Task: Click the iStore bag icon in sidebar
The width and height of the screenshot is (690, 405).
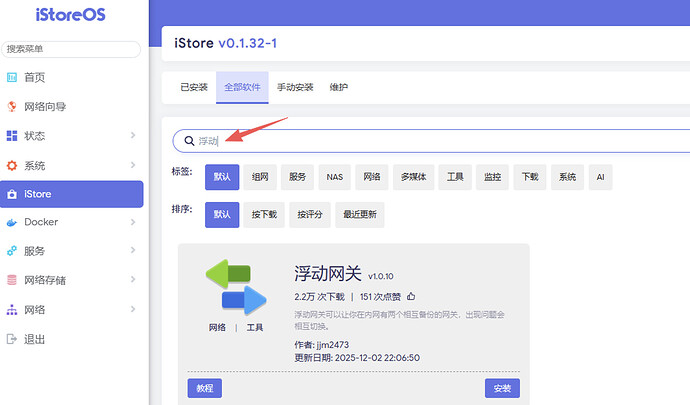Action: [12, 194]
